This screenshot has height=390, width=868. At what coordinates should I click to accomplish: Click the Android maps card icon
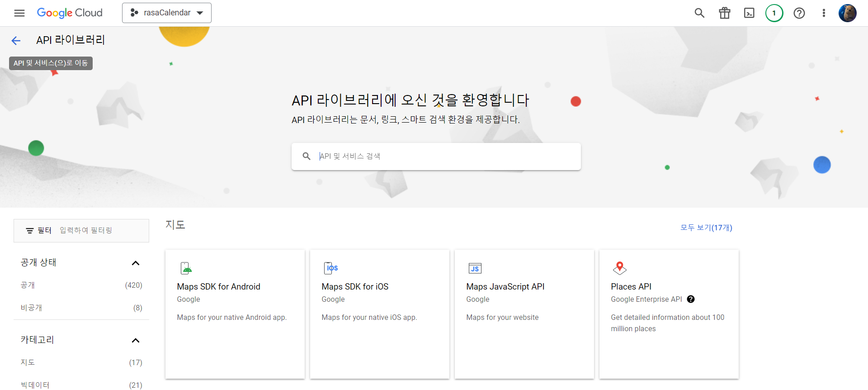tap(186, 268)
